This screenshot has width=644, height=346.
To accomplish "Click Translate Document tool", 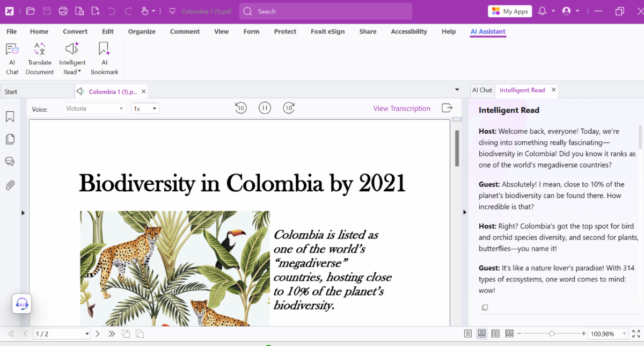I will click(40, 59).
